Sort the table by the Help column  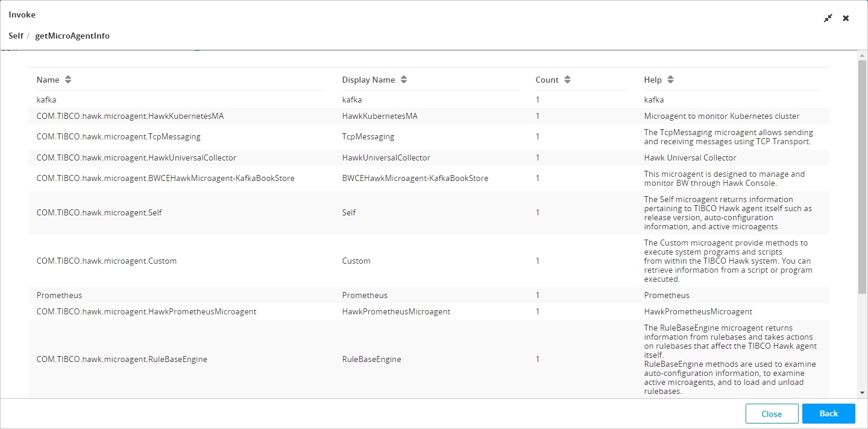(x=670, y=80)
